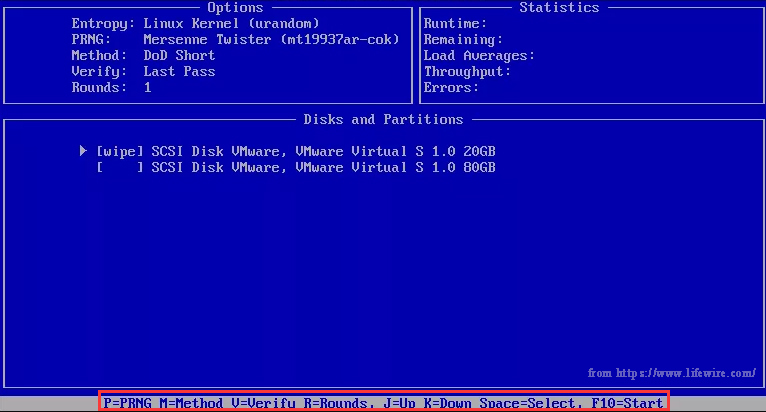Select the SCSI Disk VMware 20GB entry
The image size is (766, 412).
click(322, 151)
